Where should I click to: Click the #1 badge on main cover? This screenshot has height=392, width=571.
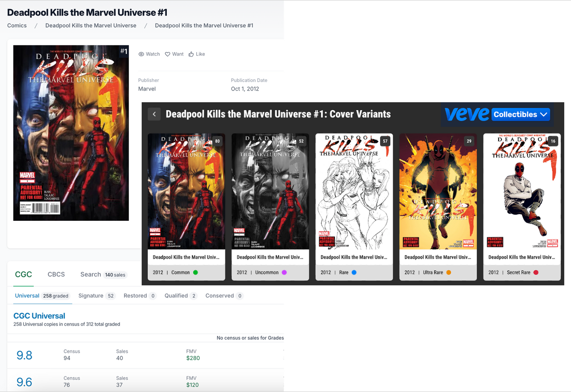[124, 51]
